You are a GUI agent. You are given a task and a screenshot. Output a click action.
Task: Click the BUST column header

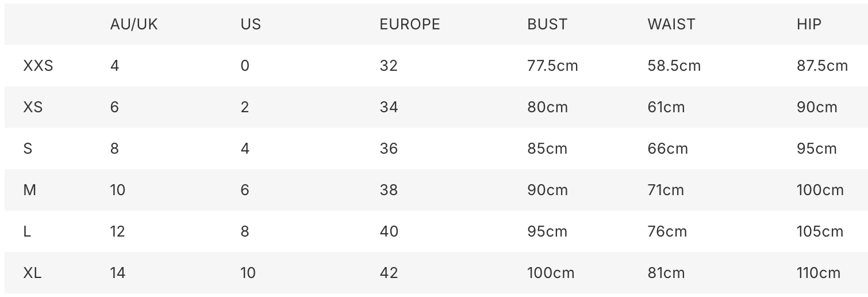pyautogui.click(x=547, y=24)
